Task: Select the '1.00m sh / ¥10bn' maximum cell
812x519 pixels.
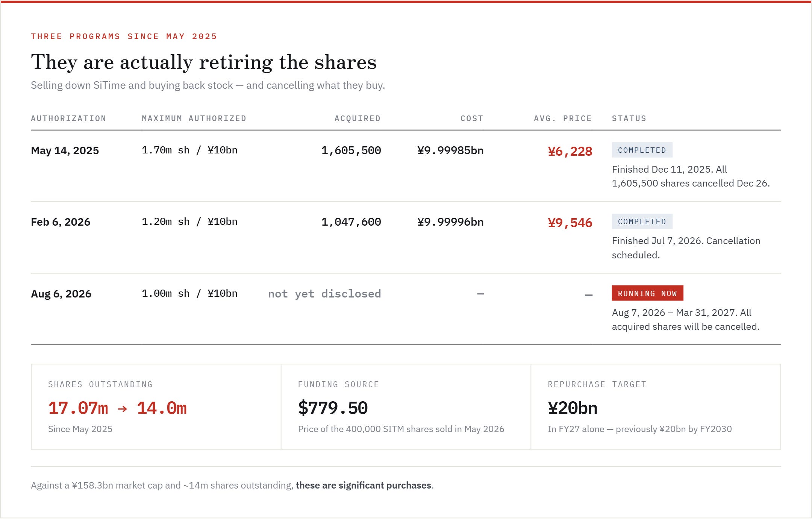Action: (x=189, y=293)
